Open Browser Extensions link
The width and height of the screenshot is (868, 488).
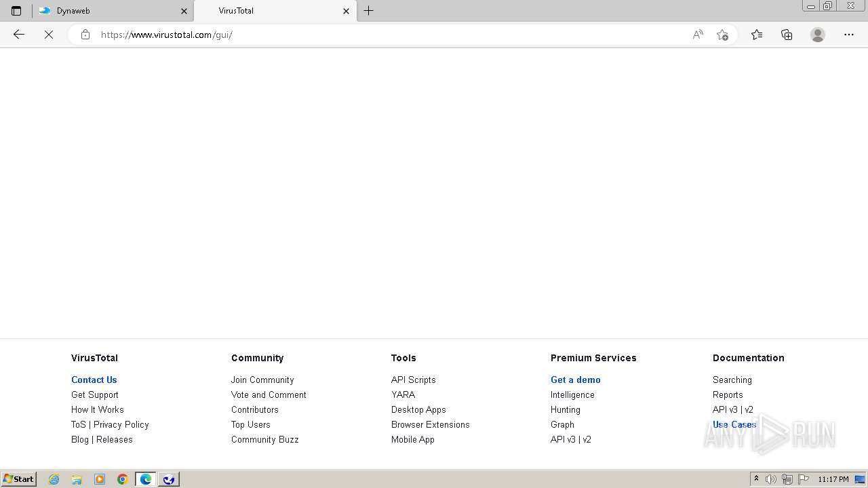click(431, 424)
